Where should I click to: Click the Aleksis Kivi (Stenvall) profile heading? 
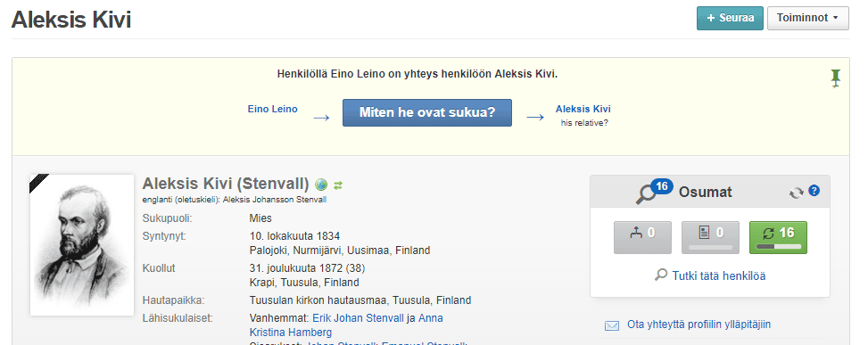[x=226, y=184]
